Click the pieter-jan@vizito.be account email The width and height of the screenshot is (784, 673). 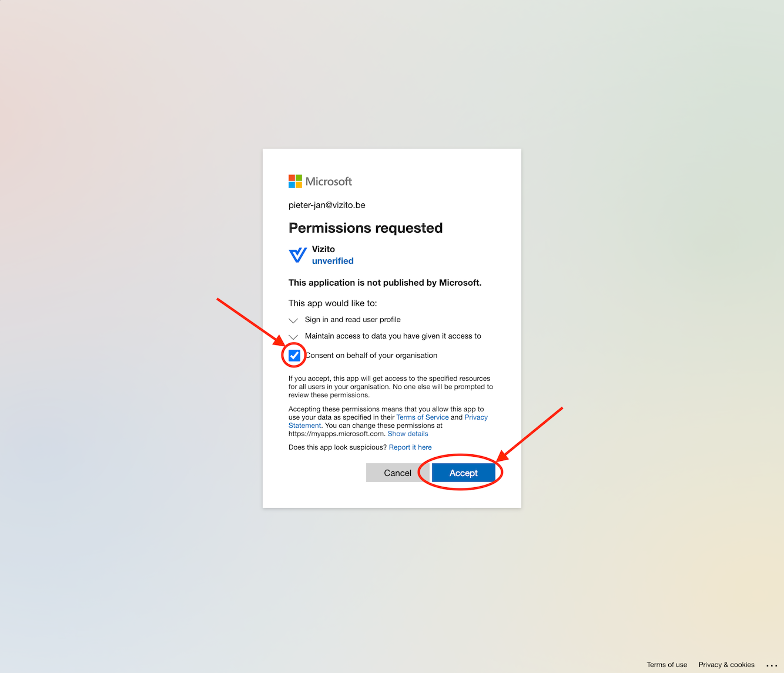click(x=327, y=205)
